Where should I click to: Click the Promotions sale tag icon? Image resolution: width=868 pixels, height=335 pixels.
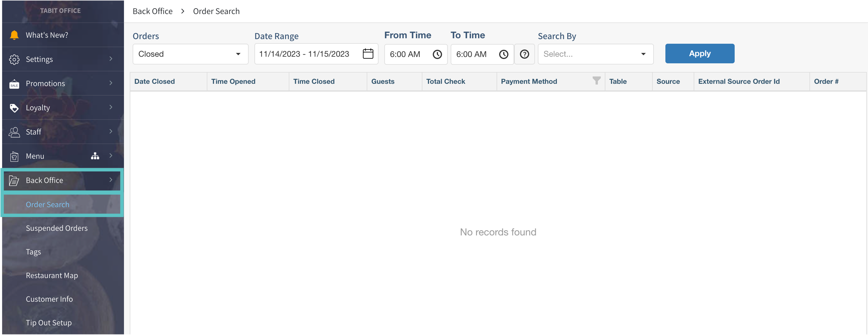point(14,84)
